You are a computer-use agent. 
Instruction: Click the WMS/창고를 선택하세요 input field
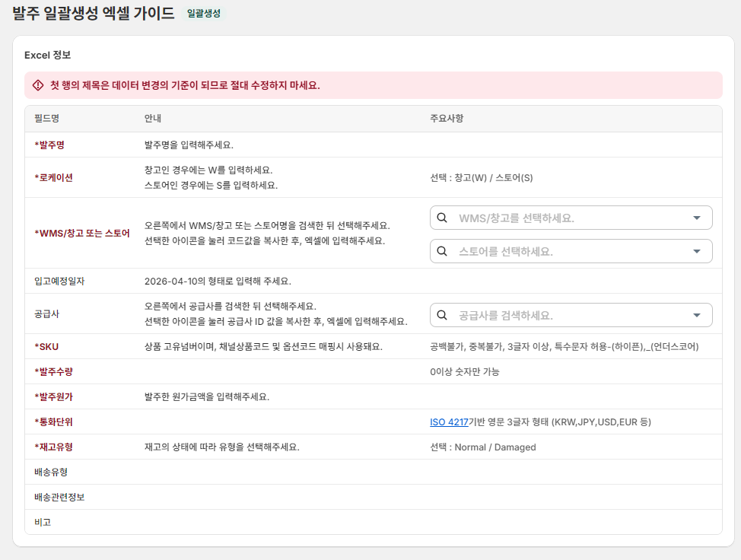(571, 218)
